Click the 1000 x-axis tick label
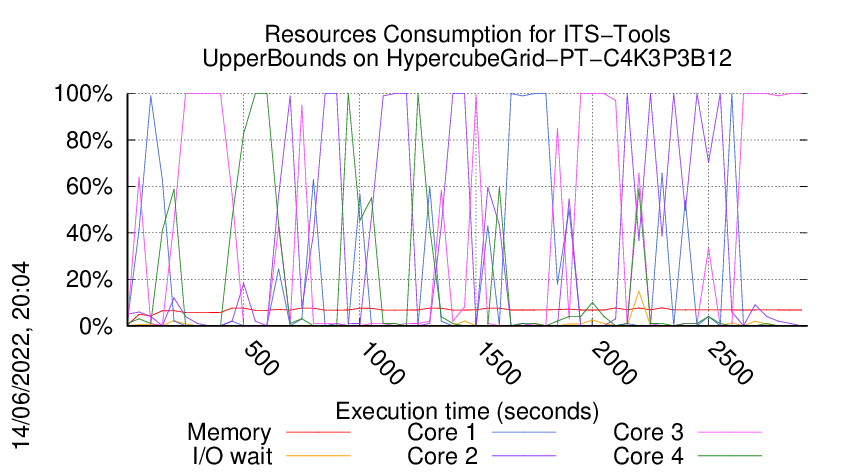The width and height of the screenshot is (850, 475). (382, 363)
